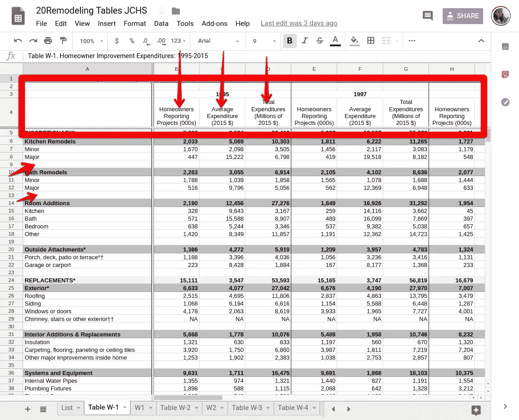This screenshot has height=420, width=519.
Task: Click the move to folder icon
Action: point(176,11)
